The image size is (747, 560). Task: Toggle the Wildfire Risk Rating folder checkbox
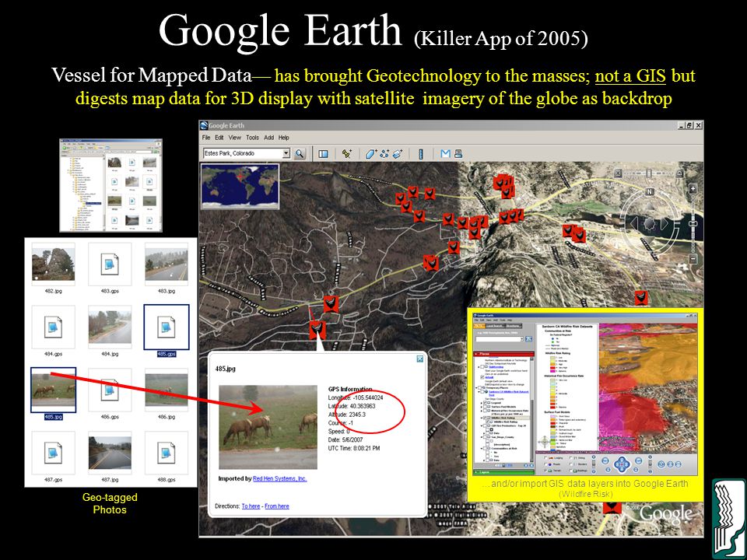pos(485,418)
